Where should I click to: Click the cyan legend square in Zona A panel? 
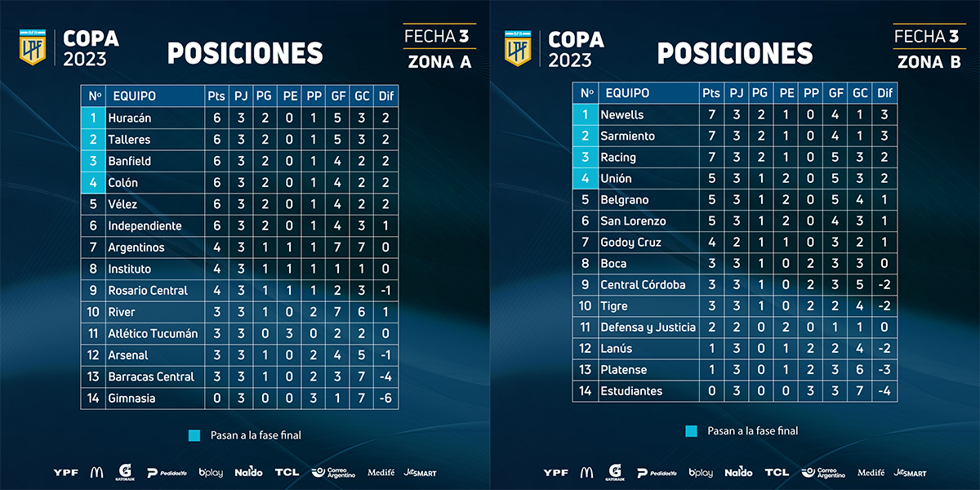pyautogui.click(x=194, y=435)
